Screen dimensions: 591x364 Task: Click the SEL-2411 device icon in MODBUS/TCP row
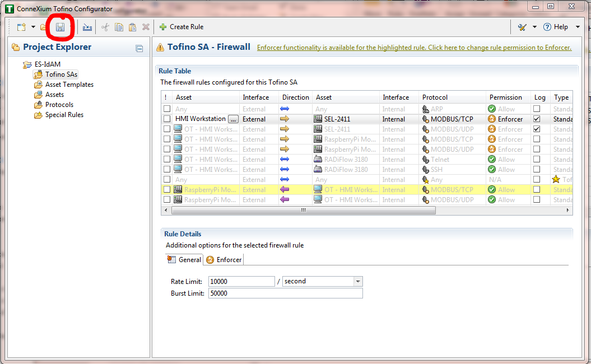(318, 119)
